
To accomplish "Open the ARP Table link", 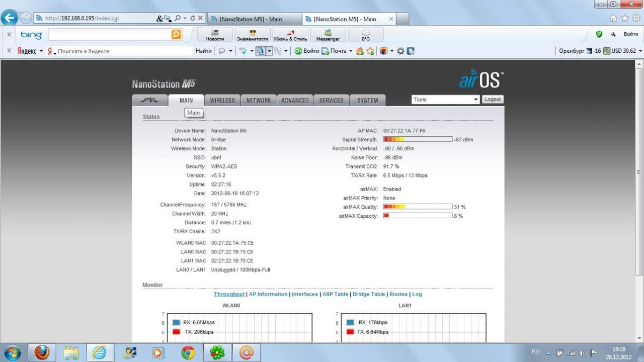I will click(x=335, y=294).
